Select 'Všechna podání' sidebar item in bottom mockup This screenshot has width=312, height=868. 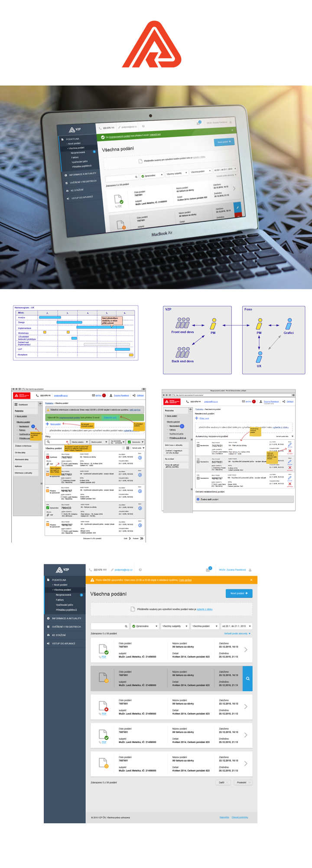click(x=62, y=590)
